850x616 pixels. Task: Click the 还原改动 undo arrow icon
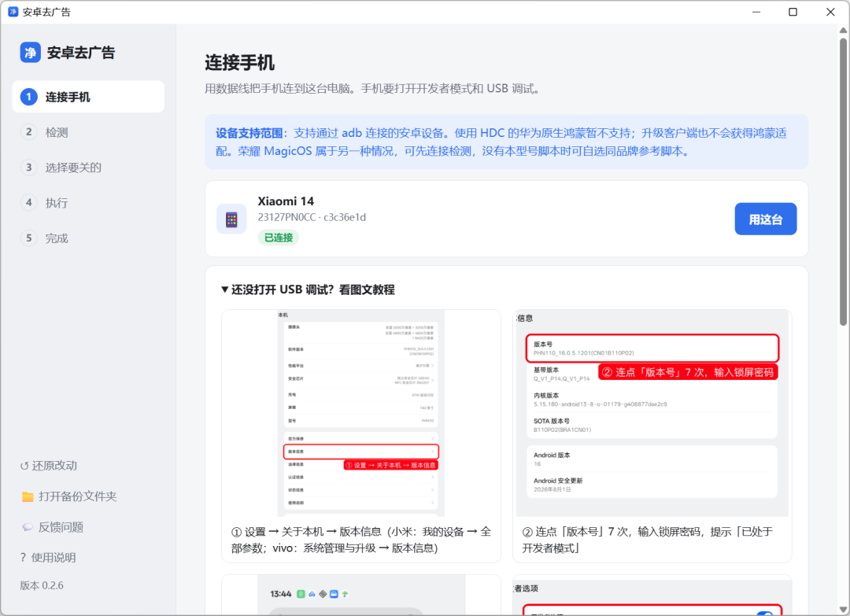[x=24, y=466]
